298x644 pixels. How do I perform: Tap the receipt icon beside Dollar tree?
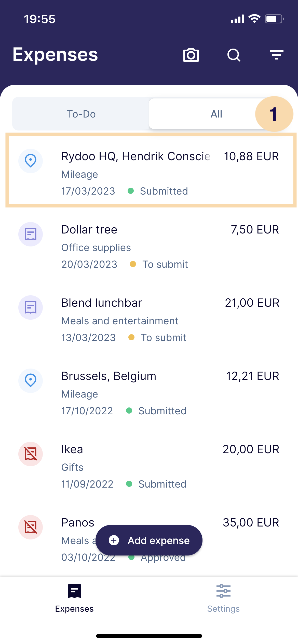point(31,234)
